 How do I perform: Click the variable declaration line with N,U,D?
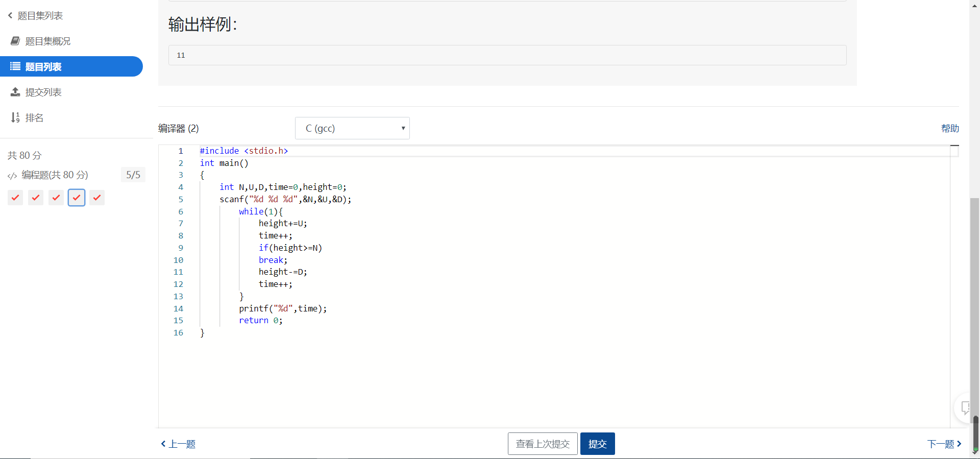pos(283,187)
